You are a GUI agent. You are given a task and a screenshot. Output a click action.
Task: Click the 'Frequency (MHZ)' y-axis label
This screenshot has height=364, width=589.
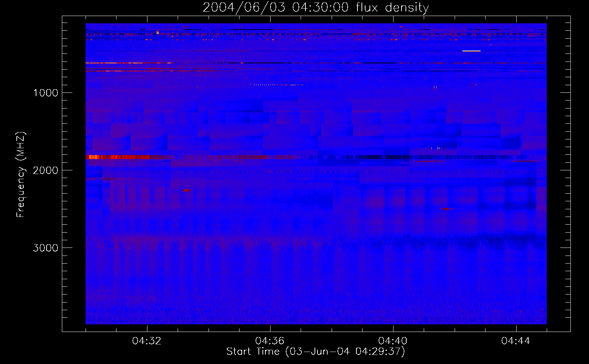[21, 175]
